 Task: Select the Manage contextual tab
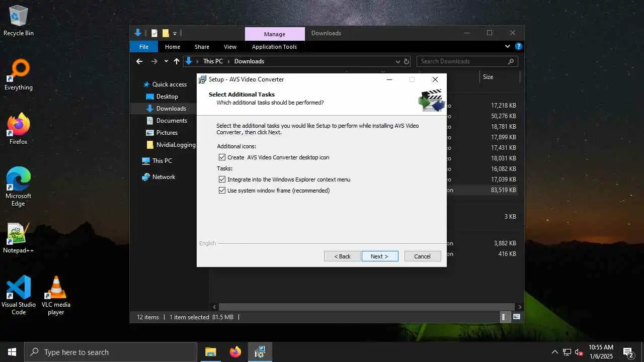pos(275,34)
